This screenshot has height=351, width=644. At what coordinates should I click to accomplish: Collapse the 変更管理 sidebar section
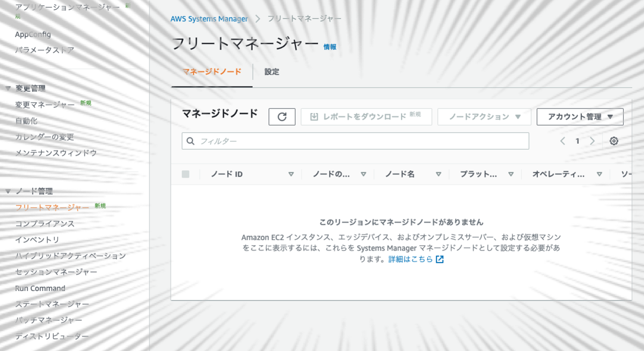coord(8,89)
